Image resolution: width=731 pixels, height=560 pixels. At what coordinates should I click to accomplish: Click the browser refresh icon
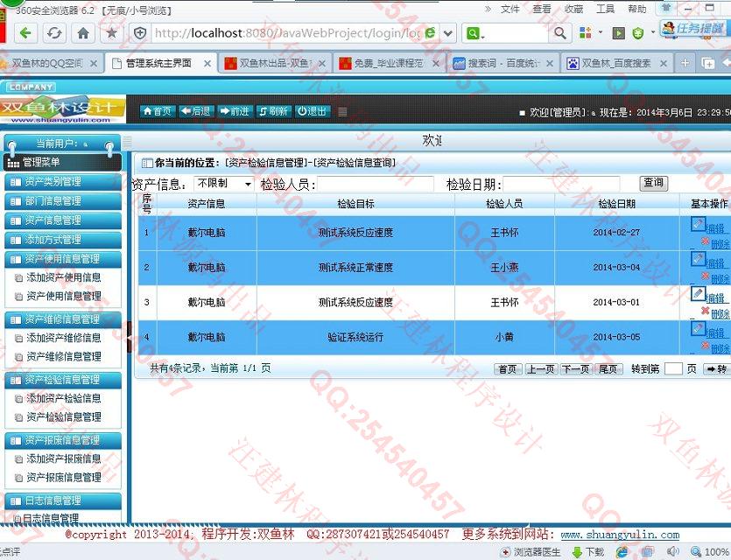[x=54, y=33]
